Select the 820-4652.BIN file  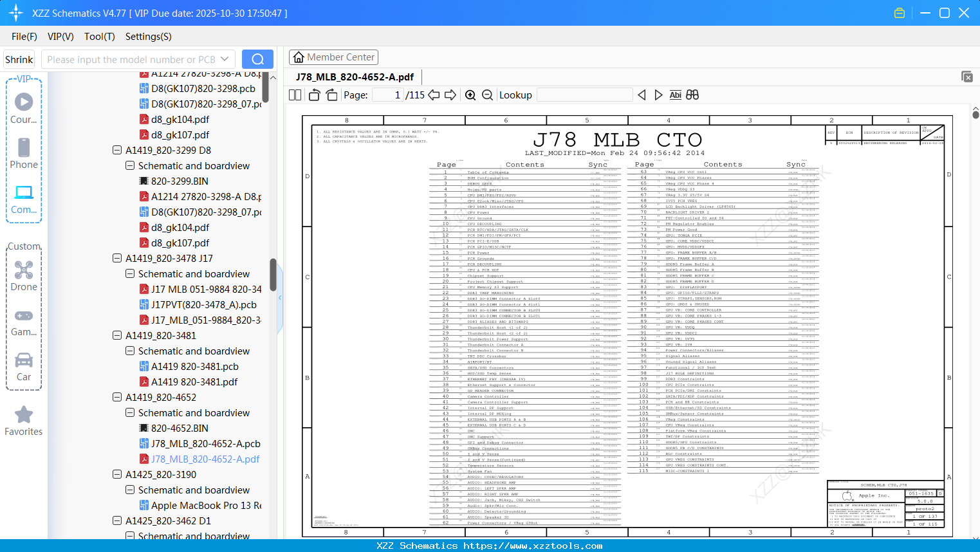pyautogui.click(x=180, y=428)
